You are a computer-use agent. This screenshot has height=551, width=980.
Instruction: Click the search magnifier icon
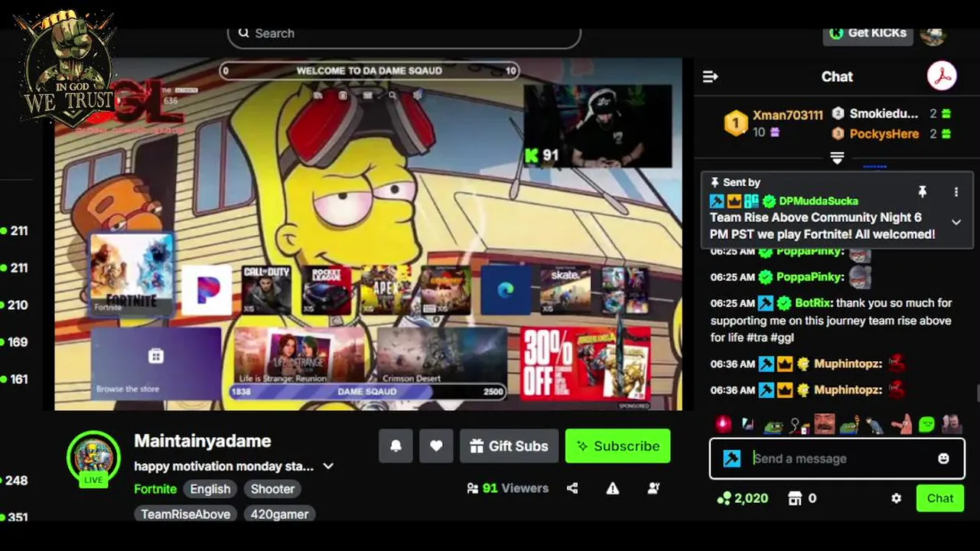244,33
